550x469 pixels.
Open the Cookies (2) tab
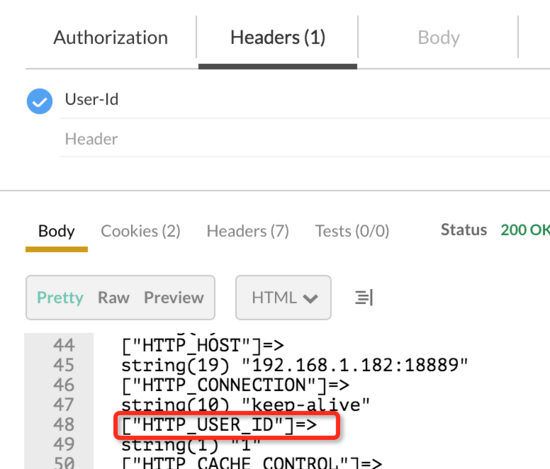click(x=140, y=231)
